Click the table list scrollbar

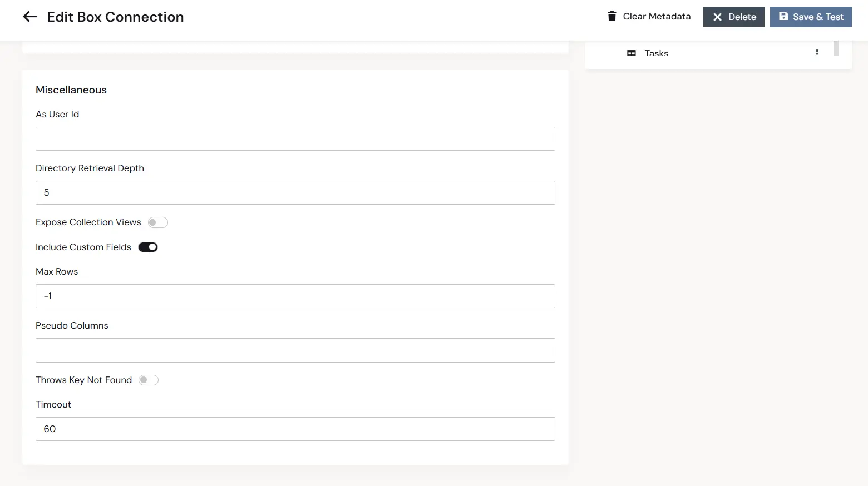pos(836,48)
